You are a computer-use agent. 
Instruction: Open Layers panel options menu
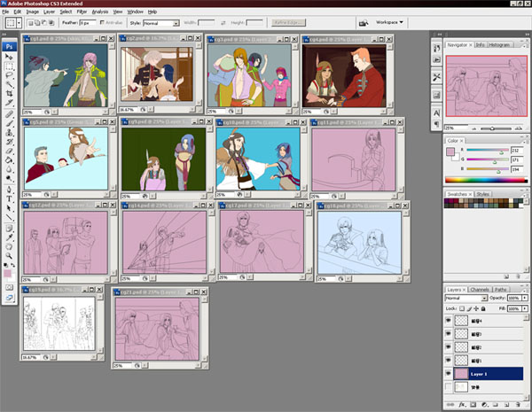525,290
